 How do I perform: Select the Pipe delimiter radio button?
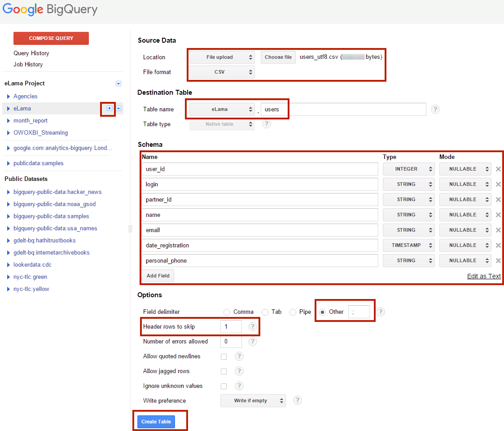coord(293,312)
